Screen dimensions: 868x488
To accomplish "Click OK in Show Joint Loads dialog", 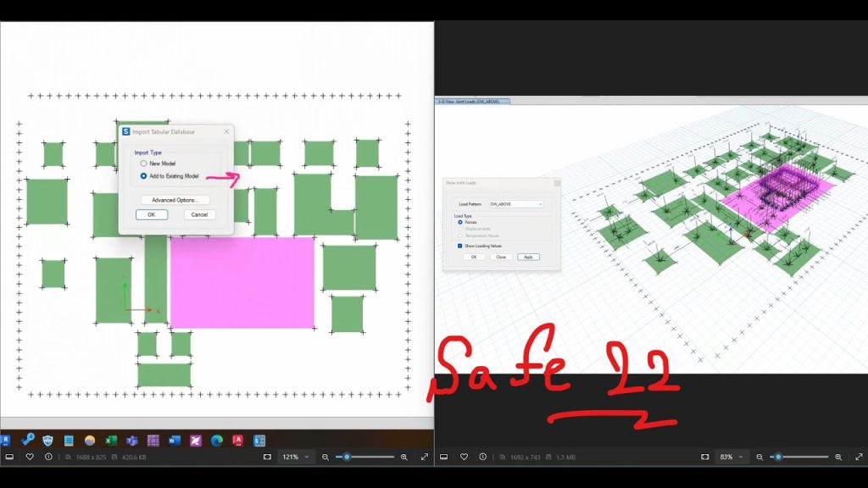I will [474, 258].
